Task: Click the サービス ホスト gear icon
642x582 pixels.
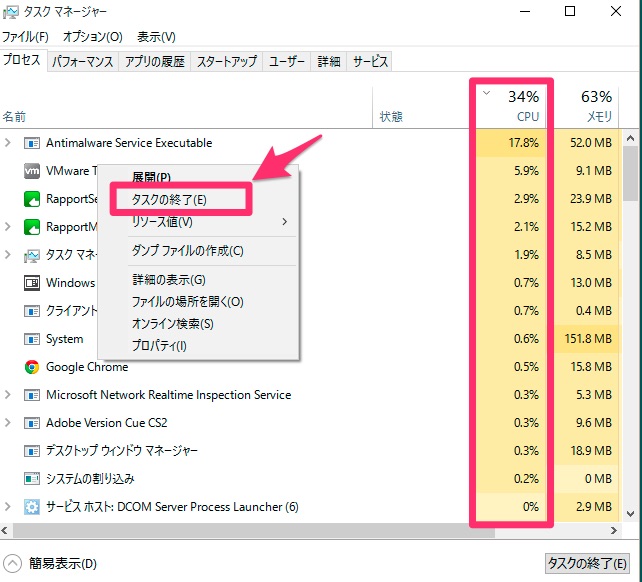Action: pyautogui.click(x=32, y=507)
